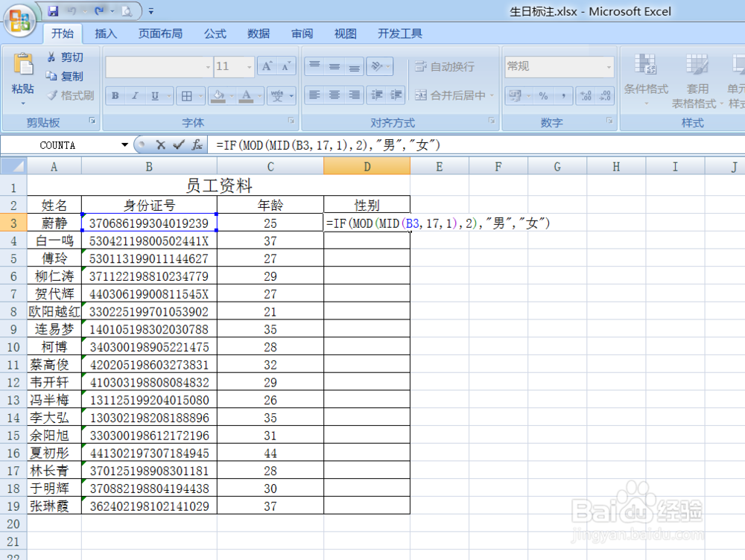Activate the 格式刷 format painter
Image resolution: width=745 pixels, height=560 pixels.
point(70,95)
